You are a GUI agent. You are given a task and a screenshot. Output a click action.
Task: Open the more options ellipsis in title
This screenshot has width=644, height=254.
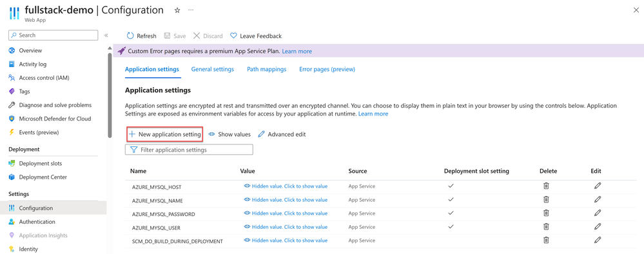[191, 10]
